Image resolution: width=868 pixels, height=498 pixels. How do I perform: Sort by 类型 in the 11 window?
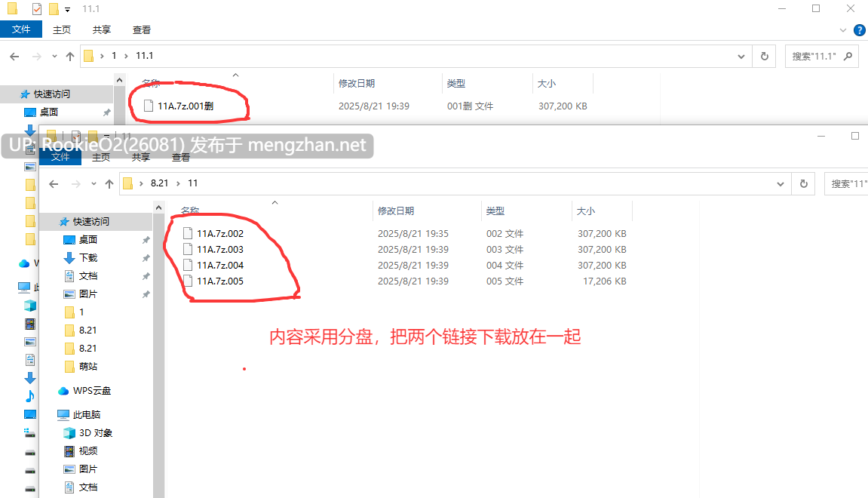(x=495, y=211)
